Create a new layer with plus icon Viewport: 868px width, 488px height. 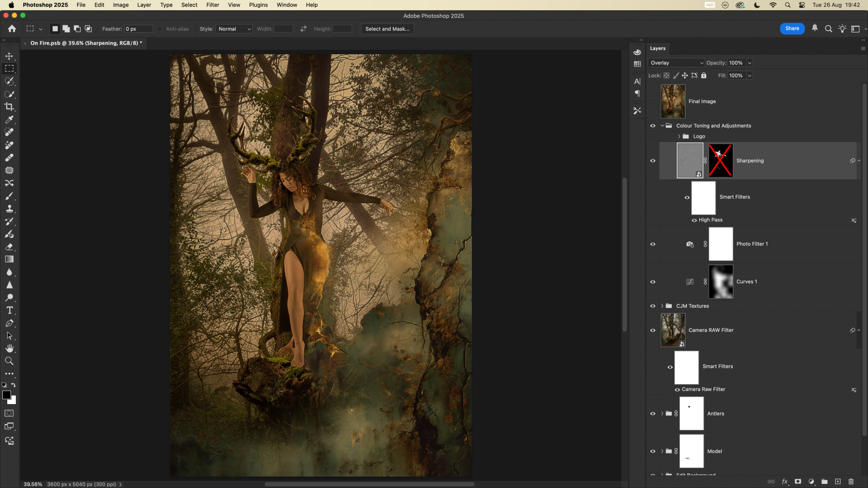click(x=838, y=482)
